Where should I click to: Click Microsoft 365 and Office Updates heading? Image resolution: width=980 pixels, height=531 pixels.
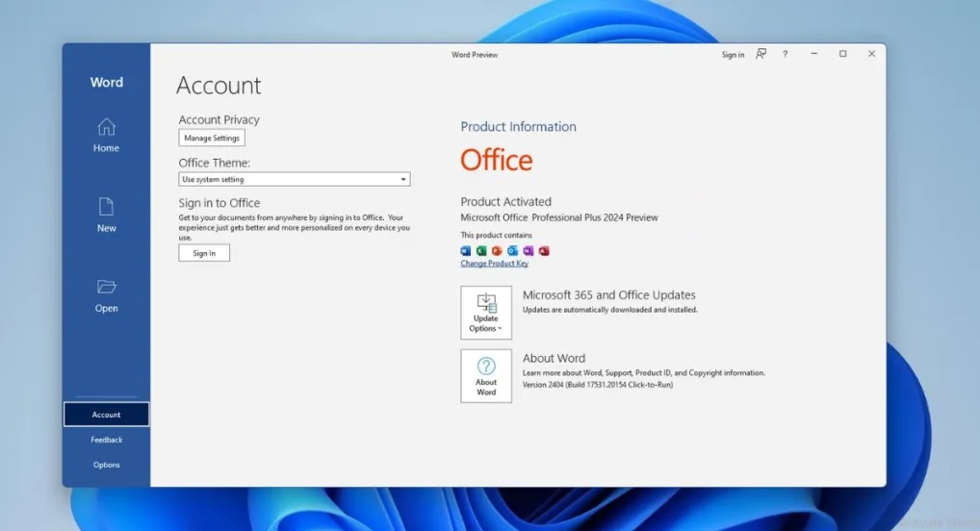(x=608, y=295)
